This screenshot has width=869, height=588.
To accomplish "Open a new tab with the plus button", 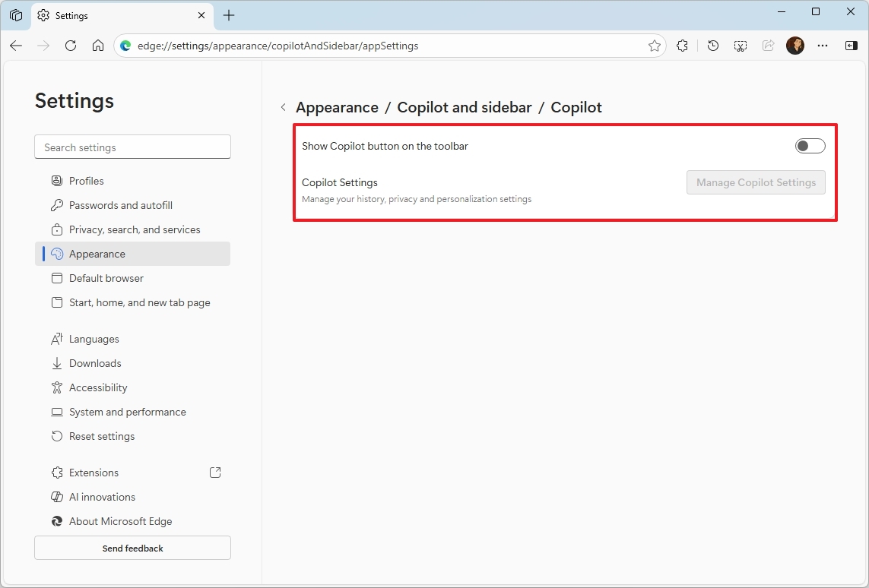I will 229,14.
